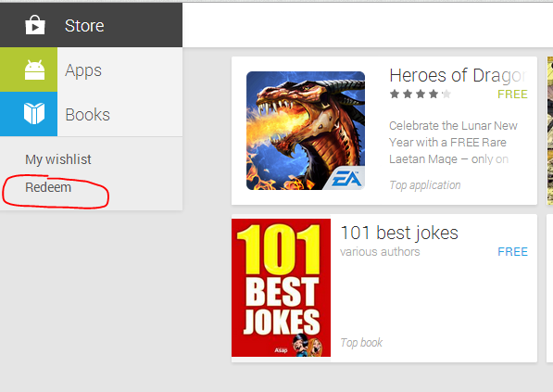553x392 pixels.
Task: Click the Top application label
Action: coord(425,185)
